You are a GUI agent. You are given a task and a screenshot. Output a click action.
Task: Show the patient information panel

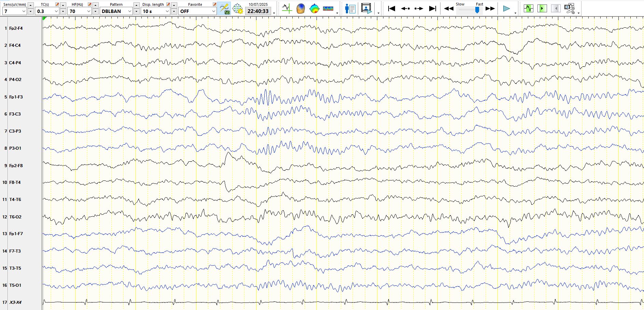coord(350,9)
